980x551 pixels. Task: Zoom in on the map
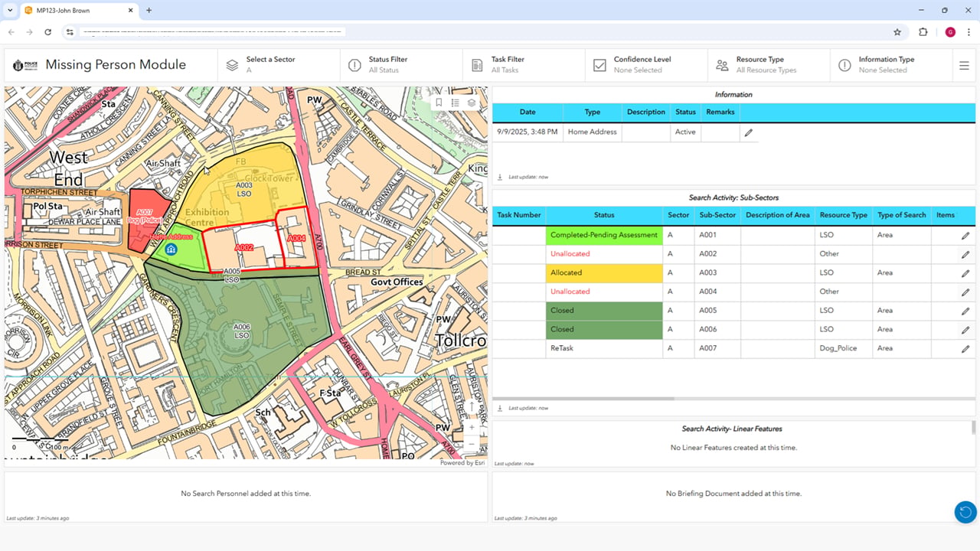click(x=472, y=426)
